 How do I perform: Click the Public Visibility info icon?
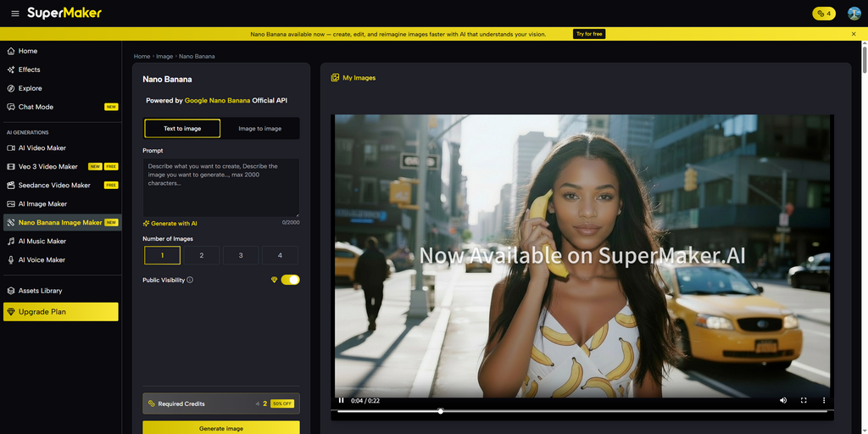(190, 280)
